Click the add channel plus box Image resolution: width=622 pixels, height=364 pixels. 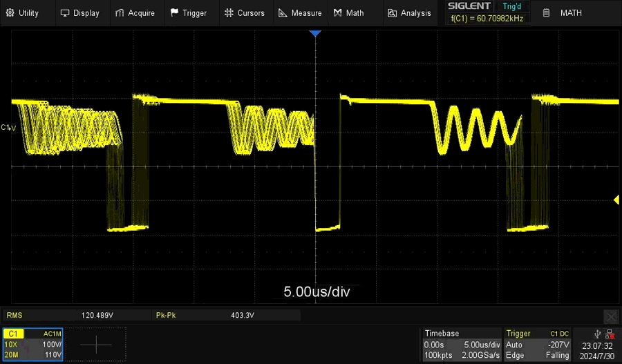(x=96, y=344)
